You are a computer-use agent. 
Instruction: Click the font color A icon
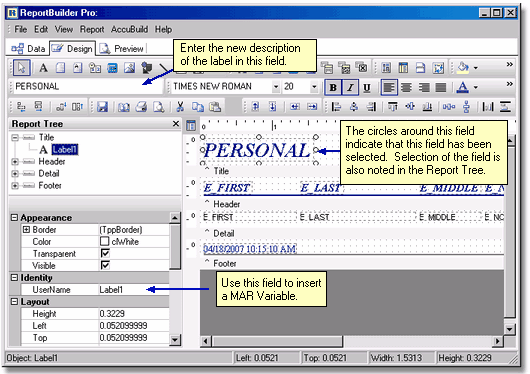[462, 88]
